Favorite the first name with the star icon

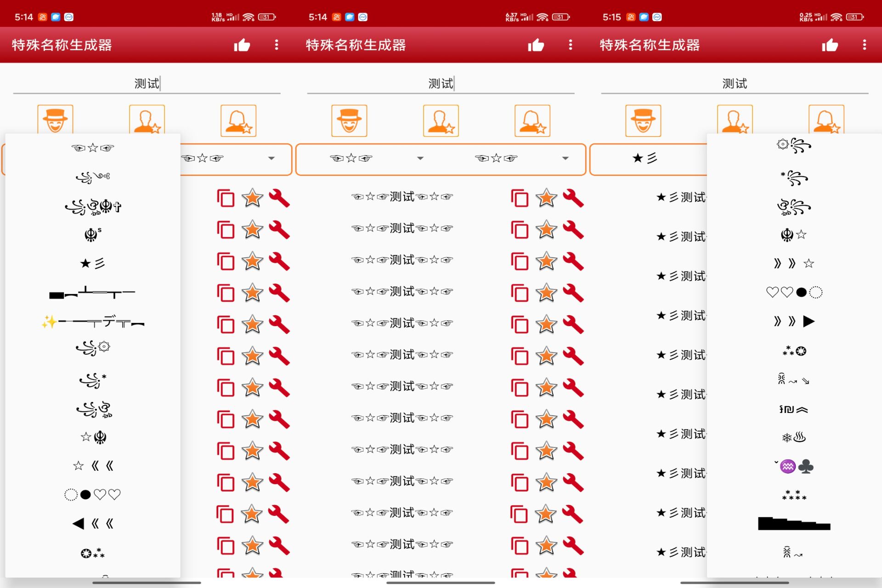coord(252,198)
